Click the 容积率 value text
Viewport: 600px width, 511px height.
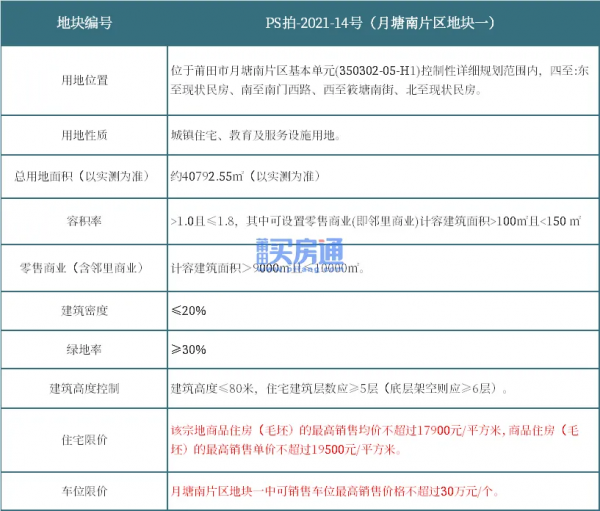[x=376, y=221]
